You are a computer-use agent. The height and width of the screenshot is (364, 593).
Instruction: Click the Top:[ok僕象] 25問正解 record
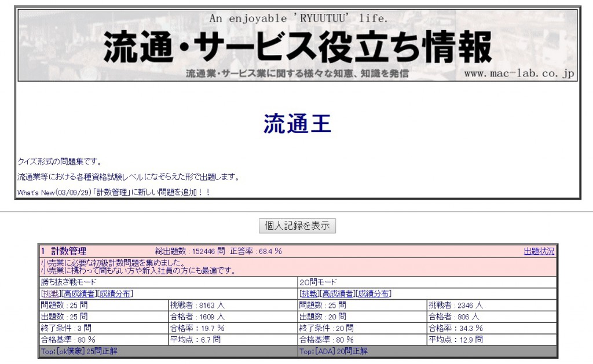[x=78, y=351]
